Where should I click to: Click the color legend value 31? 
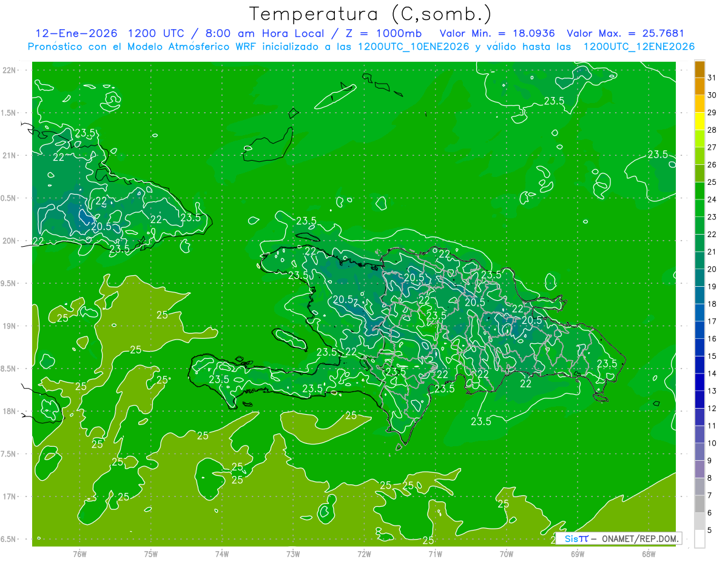click(712, 77)
